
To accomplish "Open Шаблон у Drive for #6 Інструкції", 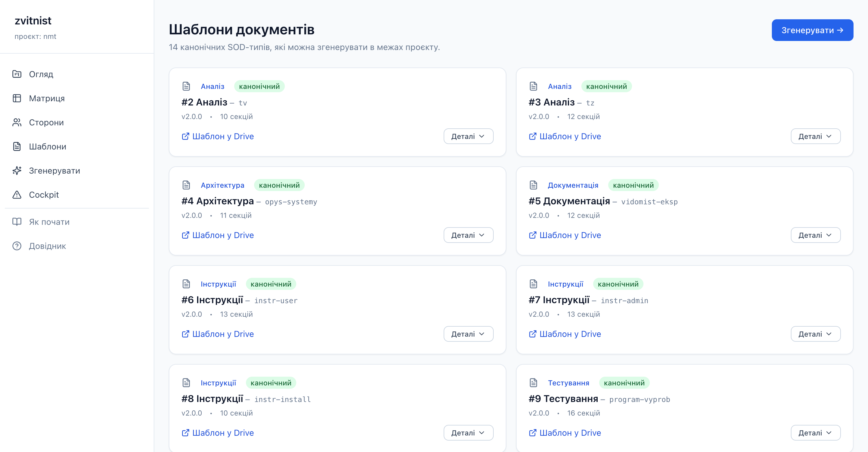I will [218, 334].
